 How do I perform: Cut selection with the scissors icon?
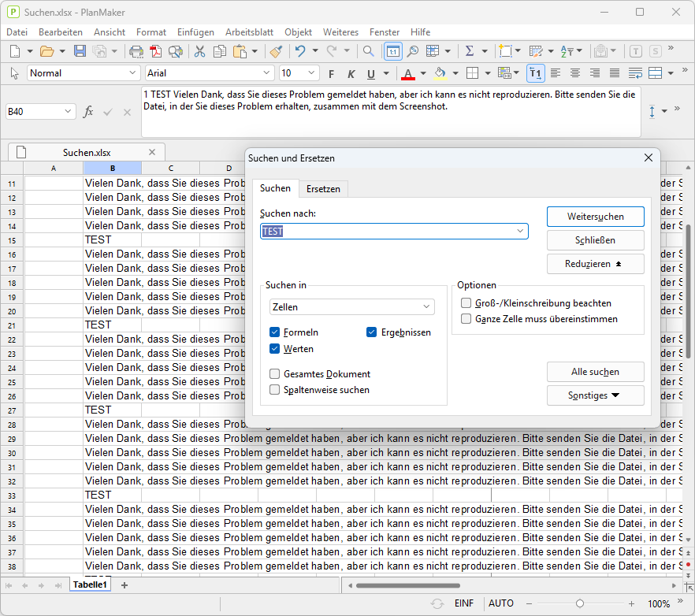click(x=200, y=51)
